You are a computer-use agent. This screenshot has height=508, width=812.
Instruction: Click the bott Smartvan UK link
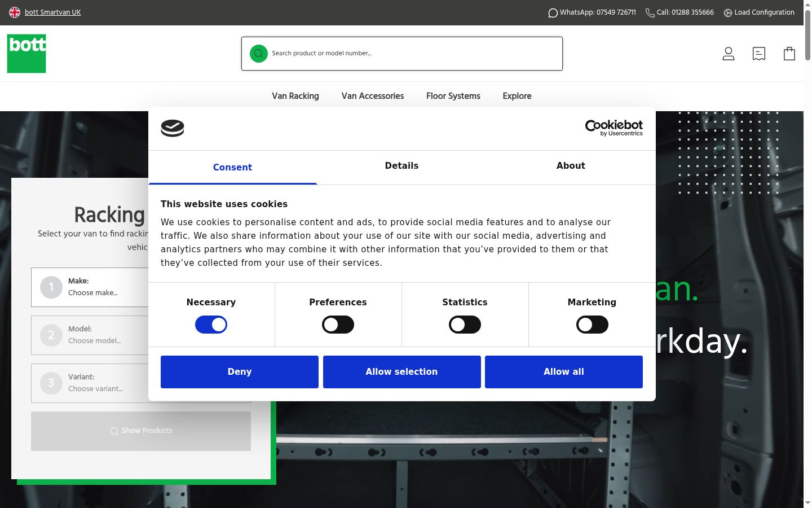click(53, 12)
